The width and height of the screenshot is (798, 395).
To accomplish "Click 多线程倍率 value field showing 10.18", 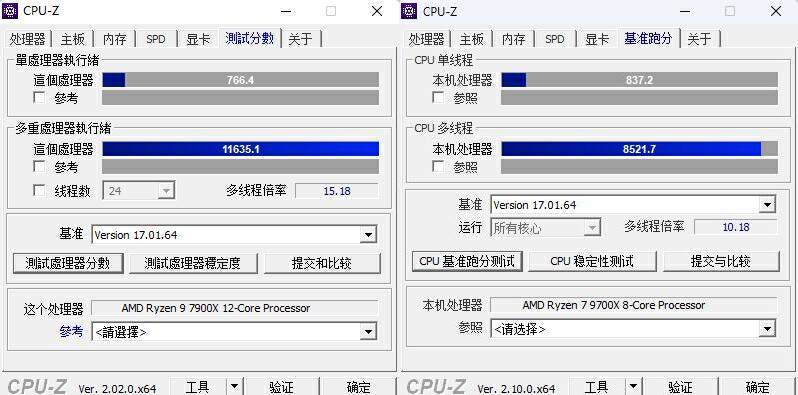I will tap(736, 227).
